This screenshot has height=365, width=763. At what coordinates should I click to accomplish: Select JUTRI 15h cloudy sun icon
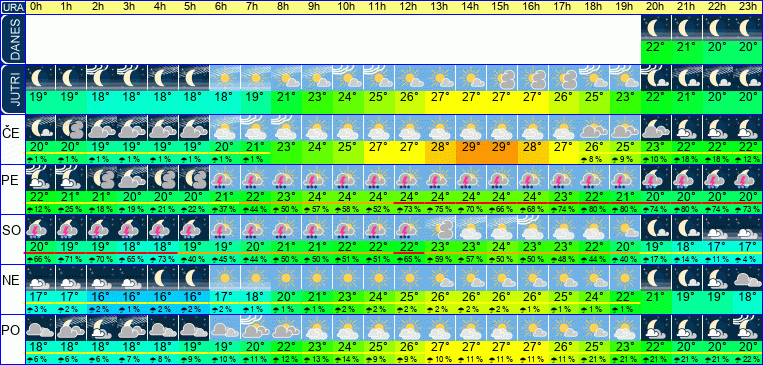[502, 78]
